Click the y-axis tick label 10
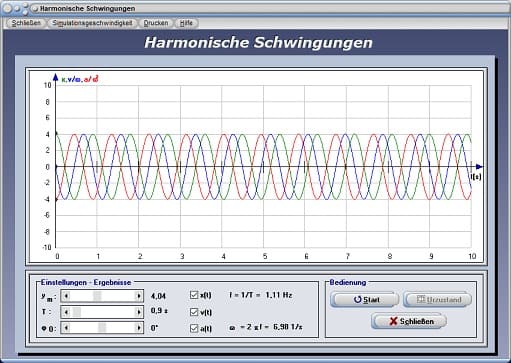This screenshot has width=511, height=363. coord(48,85)
